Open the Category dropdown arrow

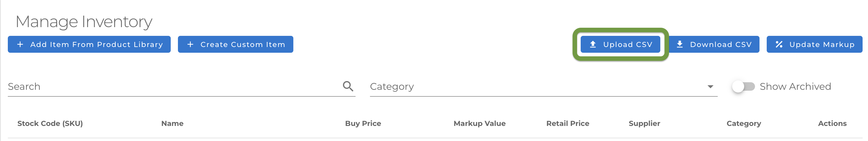point(710,86)
